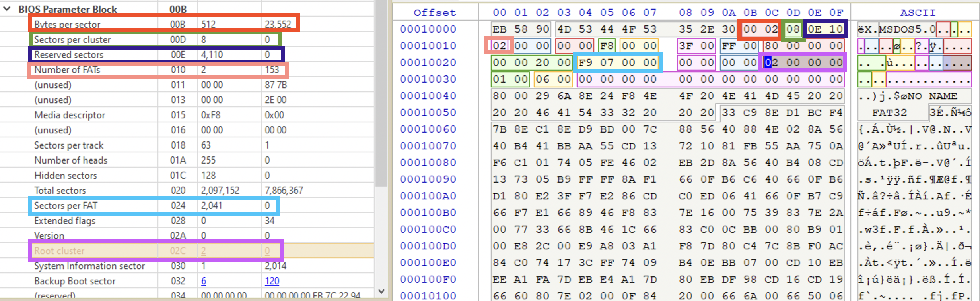980x301 pixels.
Task: Click value 23,552 in Bytes per sector row
Action: [278, 24]
